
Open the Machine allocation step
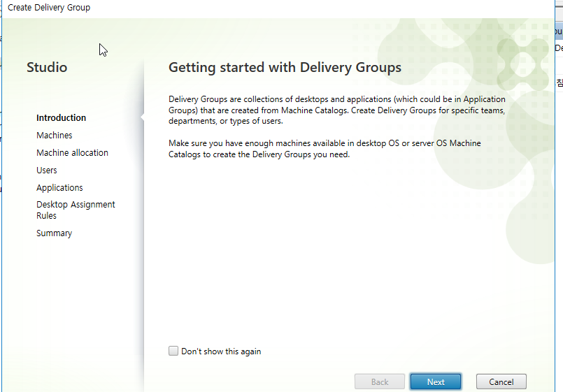pos(72,153)
